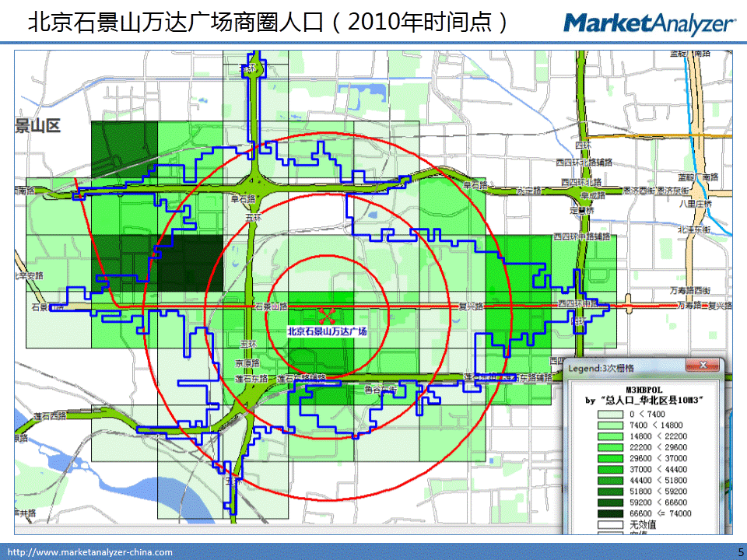Pick the 66600 <= 74000 darkest swatch
The image size is (747, 560).
point(612,513)
